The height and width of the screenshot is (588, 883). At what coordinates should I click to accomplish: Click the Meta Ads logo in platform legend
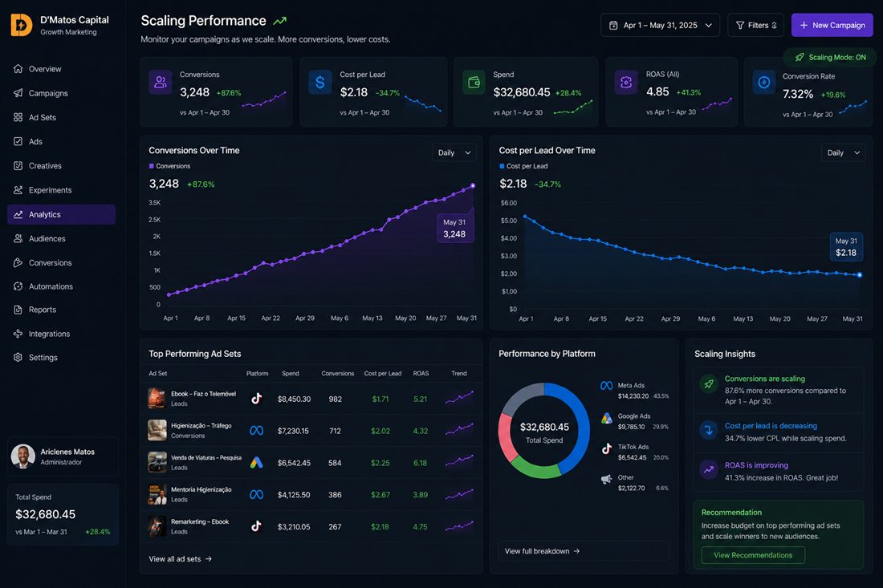click(x=607, y=385)
